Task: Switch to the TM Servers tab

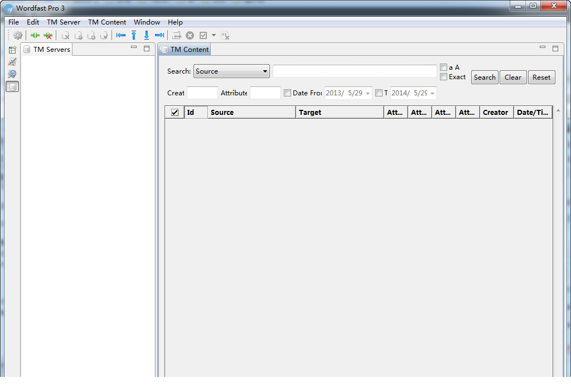Action: 47,49
